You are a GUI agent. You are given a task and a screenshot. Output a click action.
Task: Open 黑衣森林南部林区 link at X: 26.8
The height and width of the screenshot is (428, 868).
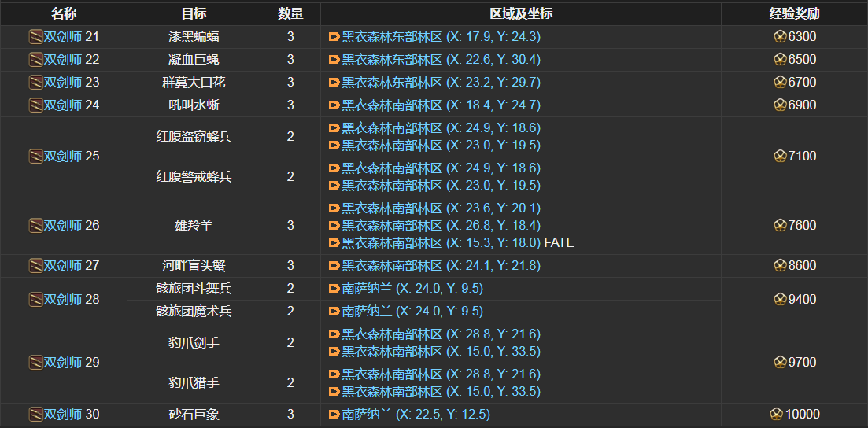point(441,225)
